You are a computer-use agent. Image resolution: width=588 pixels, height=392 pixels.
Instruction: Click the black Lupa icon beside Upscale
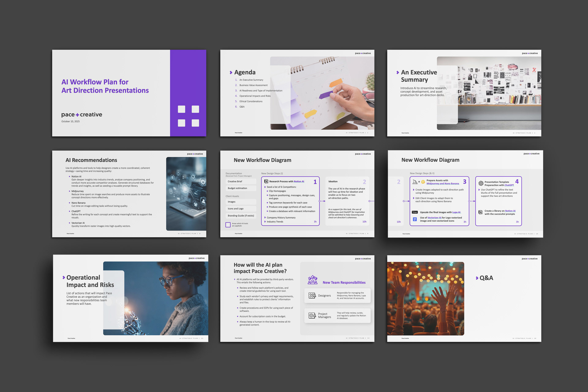tap(415, 212)
